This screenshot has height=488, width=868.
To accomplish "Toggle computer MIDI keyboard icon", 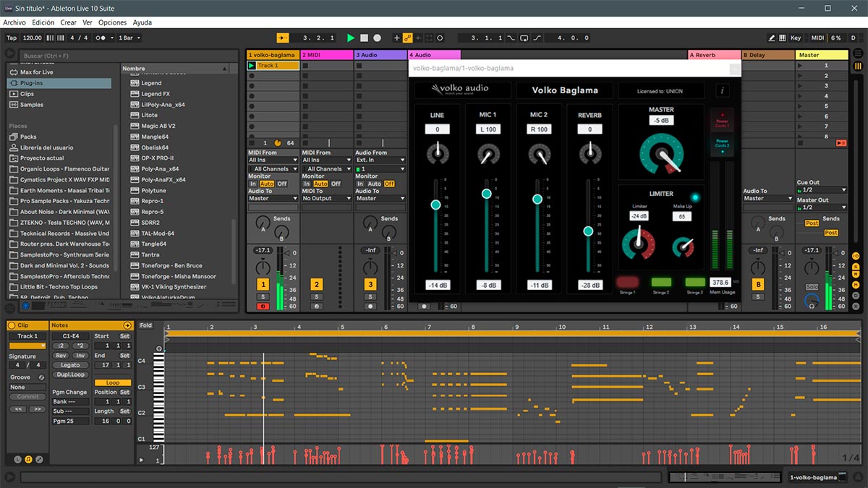I will click(x=783, y=38).
